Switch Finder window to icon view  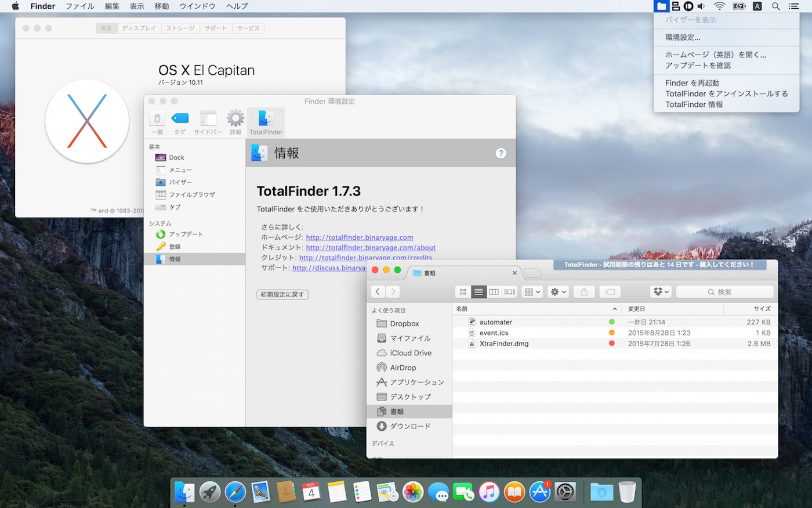pyautogui.click(x=463, y=291)
